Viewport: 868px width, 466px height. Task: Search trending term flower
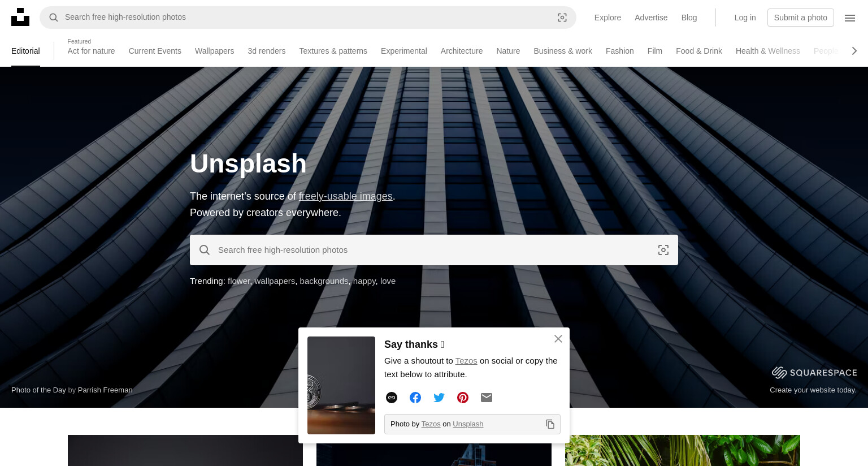point(238,281)
